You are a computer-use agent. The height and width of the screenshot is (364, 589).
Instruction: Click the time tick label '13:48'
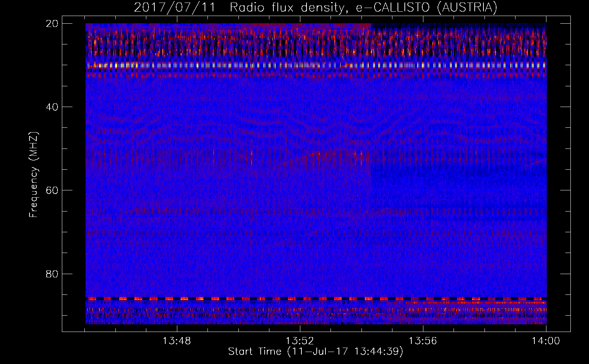point(177,341)
